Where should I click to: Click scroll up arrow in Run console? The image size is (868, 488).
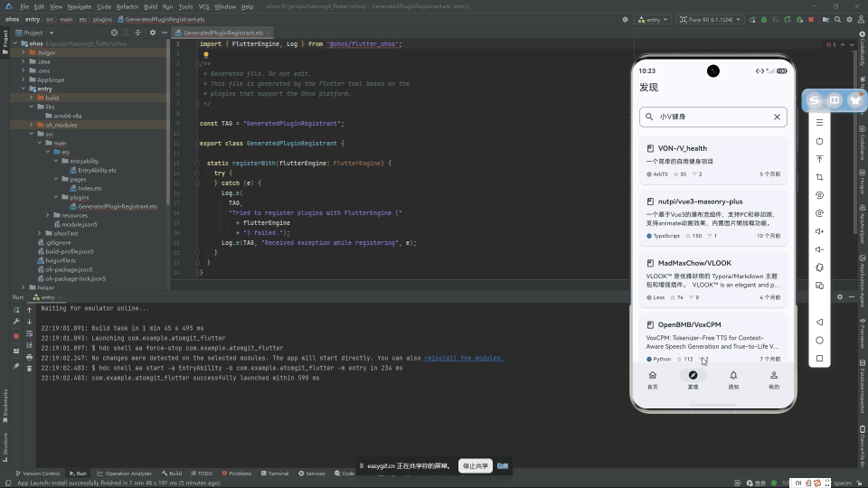(29, 310)
